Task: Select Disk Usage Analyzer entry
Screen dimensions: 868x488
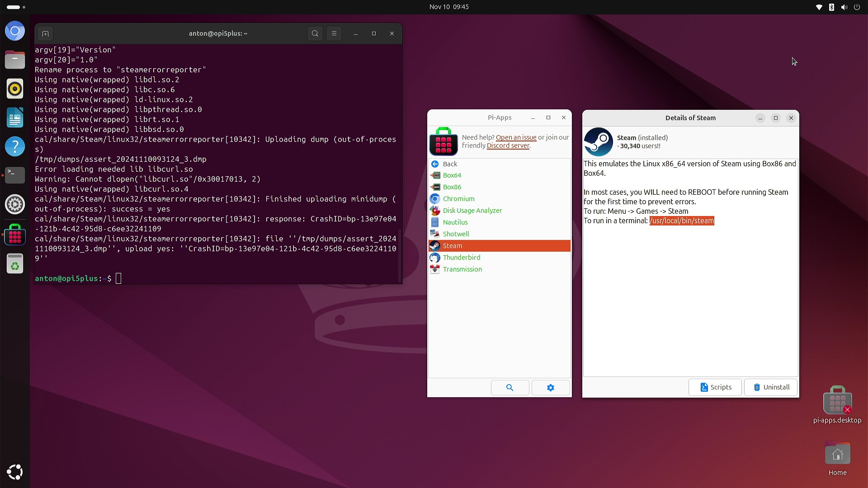Action: 472,211
